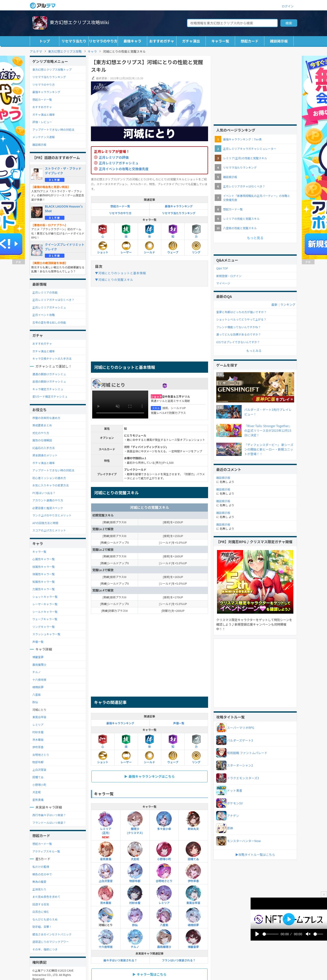Click the gray 力 attribute icon in キャラの関連記事 section
The image size is (327, 980).
196,739
